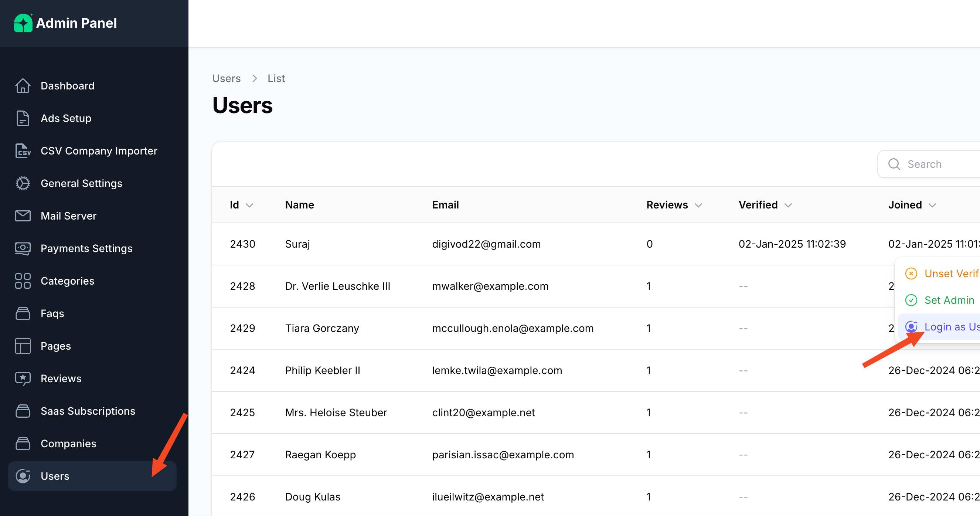
Task: Select Login as User menu entry
Action: (x=951, y=327)
